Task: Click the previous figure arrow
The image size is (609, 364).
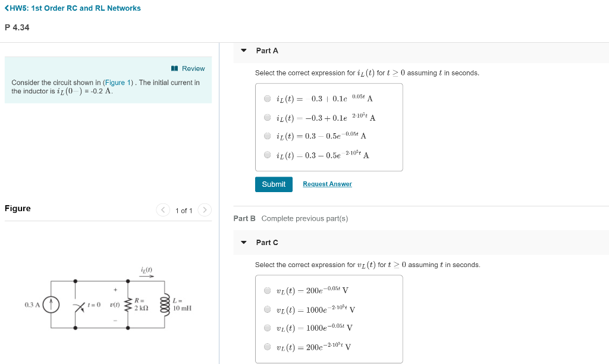Action: (x=163, y=210)
